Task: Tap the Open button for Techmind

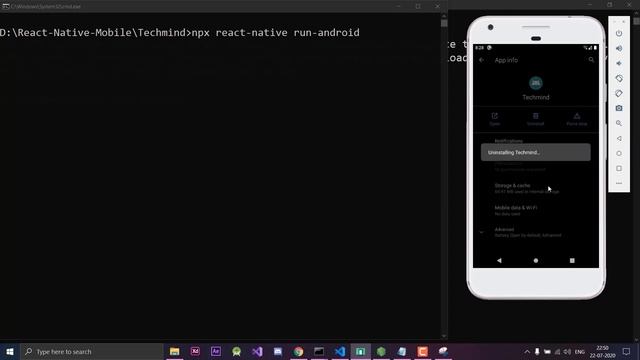Action: pyautogui.click(x=495, y=119)
